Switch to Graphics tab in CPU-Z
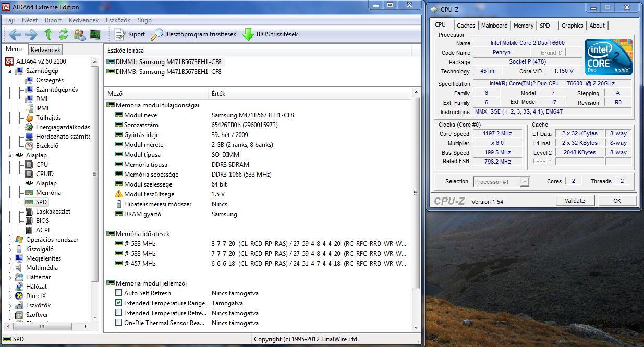 coord(573,26)
